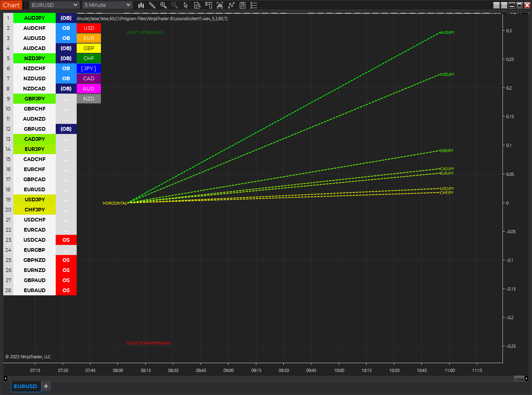Select the NZDCAD pair cell
Viewport: 532px width, 395px height.
[x=34, y=88]
